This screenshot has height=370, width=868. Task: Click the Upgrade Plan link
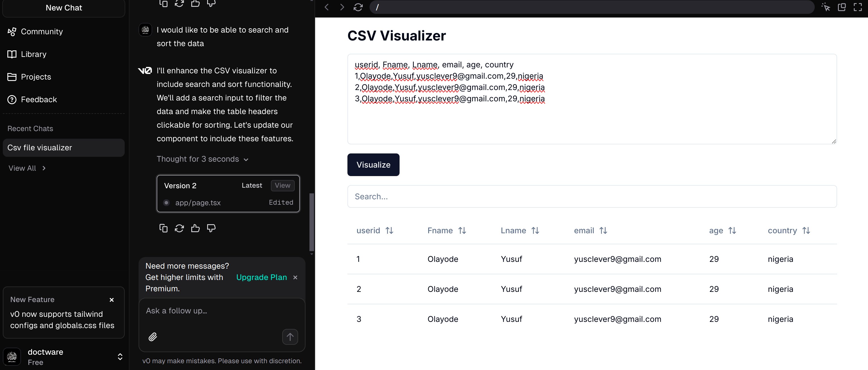tap(262, 277)
